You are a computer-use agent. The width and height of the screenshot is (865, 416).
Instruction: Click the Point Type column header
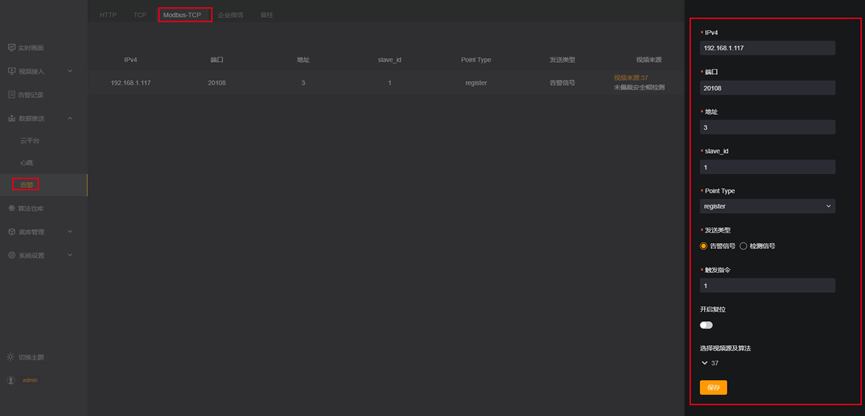[x=476, y=60]
